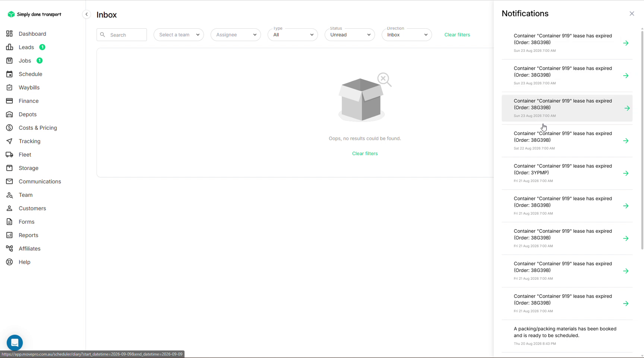This screenshot has height=358, width=644.
Task: Expand the Direction Inbox dropdown
Action: click(407, 35)
